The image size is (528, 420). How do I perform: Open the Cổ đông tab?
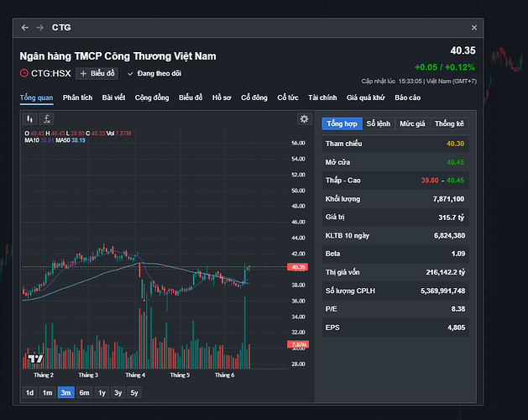click(x=254, y=97)
